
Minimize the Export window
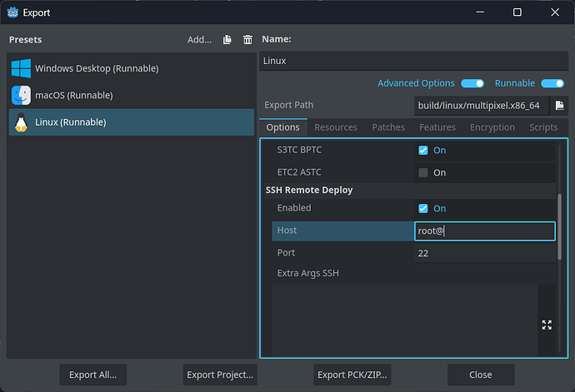pyautogui.click(x=480, y=12)
